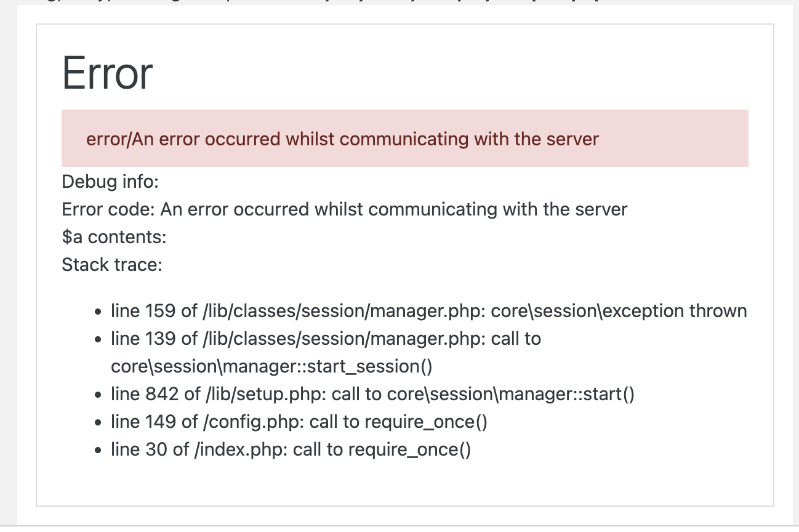Click the "line 139" stack trace entry
This screenshot has height=532, width=799.
click(x=326, y=352)
